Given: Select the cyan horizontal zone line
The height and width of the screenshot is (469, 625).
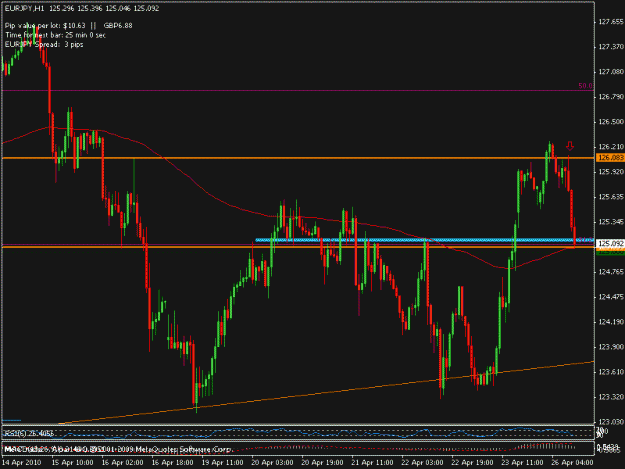Looking at the screenshot, I should pyautogui.click(x=424, y=240).
